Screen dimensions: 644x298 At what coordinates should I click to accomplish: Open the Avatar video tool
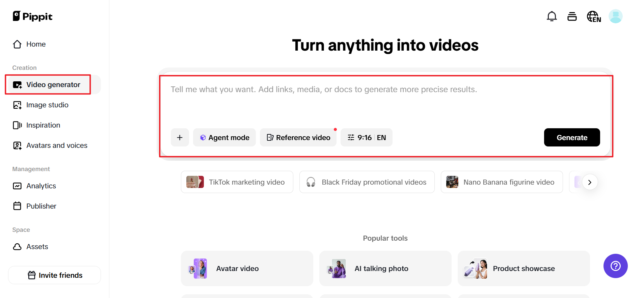pyautogui.click(x=247, y=268)
